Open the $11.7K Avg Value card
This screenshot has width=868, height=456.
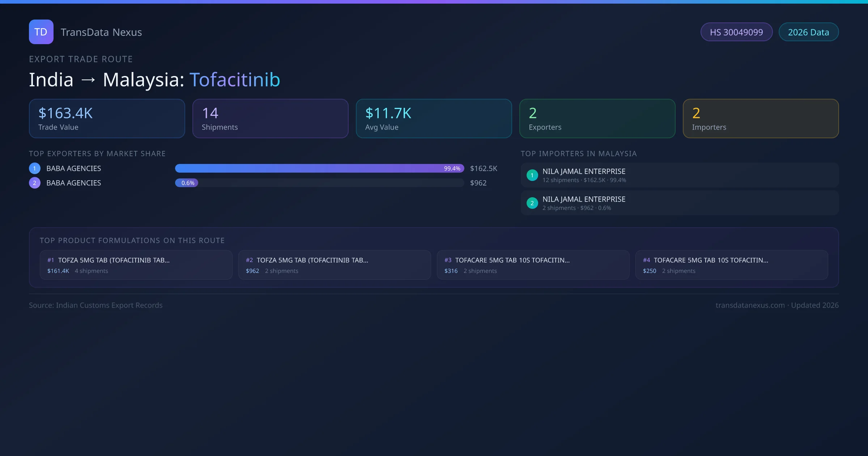[434, 119]
